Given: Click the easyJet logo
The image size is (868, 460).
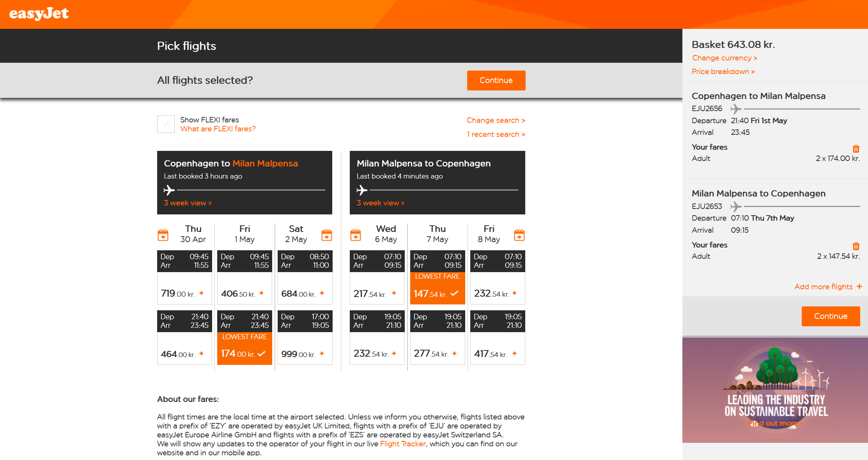Looking at the screenshot, I should point(39,14).
